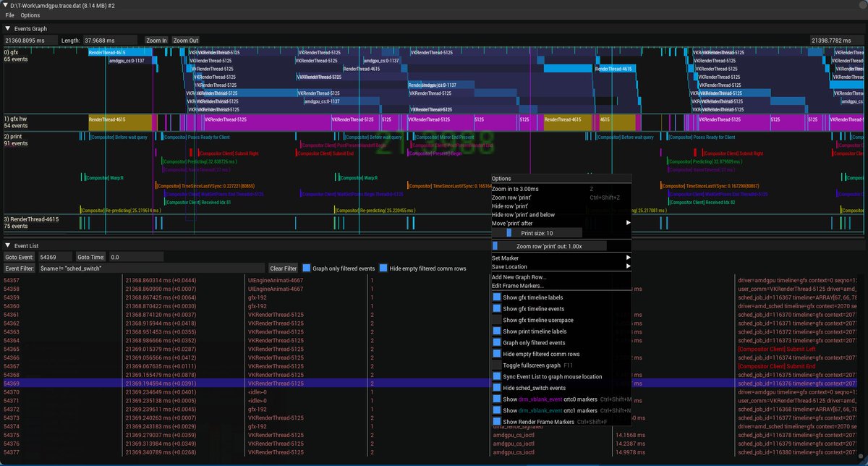868x466 pixels.
Task: Expand the Move 'print' after submenu
Action: point(561,224)
